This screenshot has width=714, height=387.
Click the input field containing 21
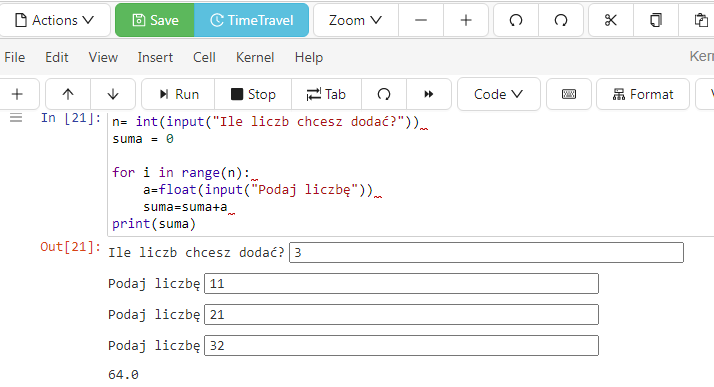click(x=401, y=315)
